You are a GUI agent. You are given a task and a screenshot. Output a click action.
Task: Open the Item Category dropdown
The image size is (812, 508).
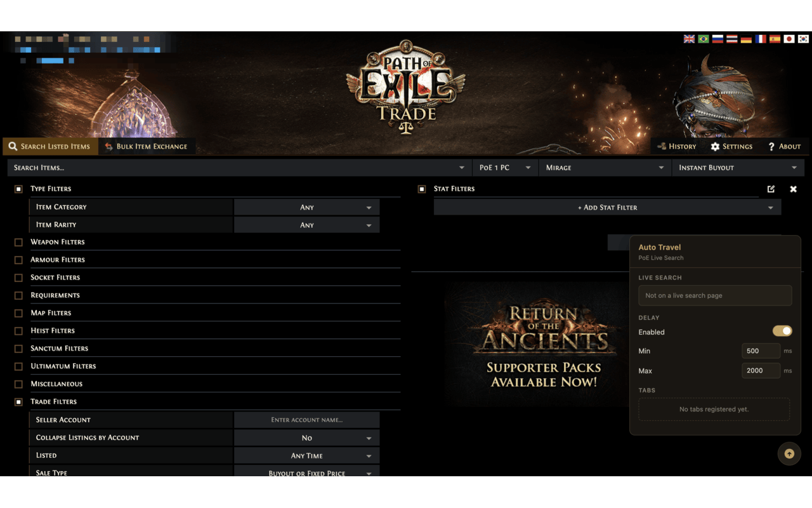[x=306, y=207]
